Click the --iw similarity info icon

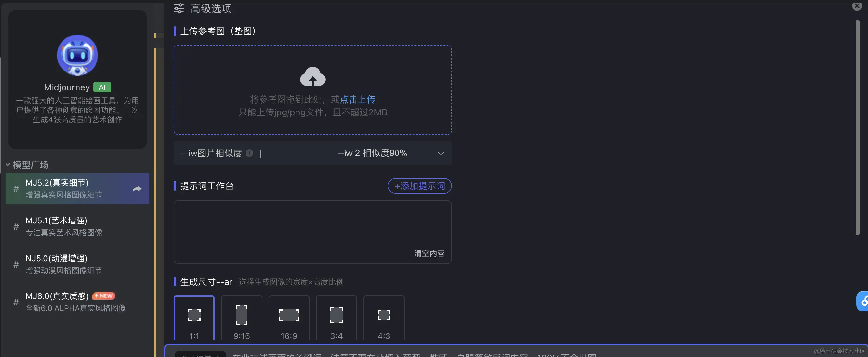249,153
